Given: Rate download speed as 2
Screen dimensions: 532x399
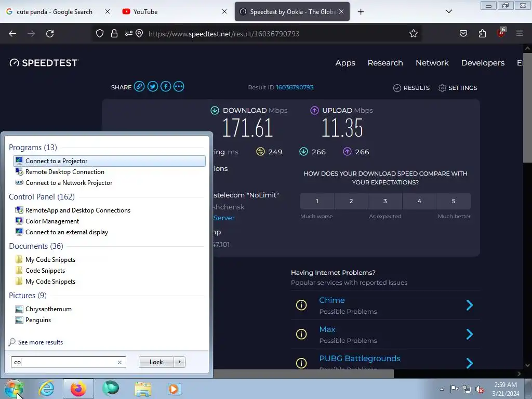Looking at the screenshot, I should click(x=351, y=201).
